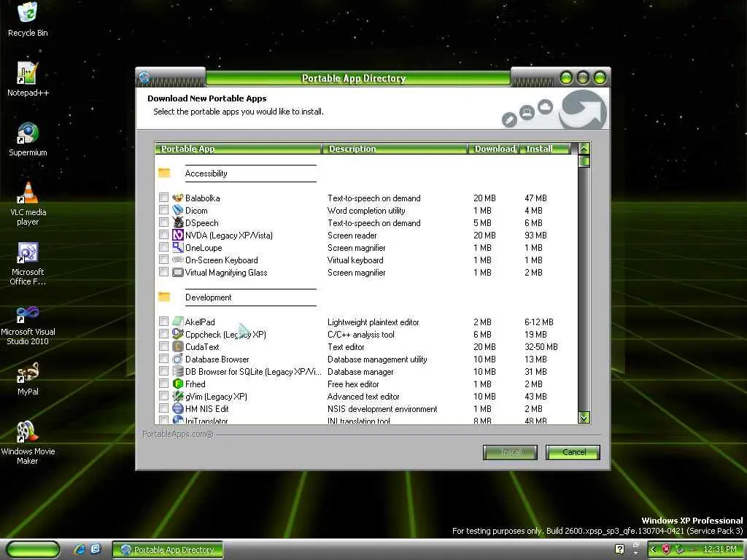Click the taskbar clock 12:31 PM
This screenshot has height=560, width=747.
click(720, 549)
